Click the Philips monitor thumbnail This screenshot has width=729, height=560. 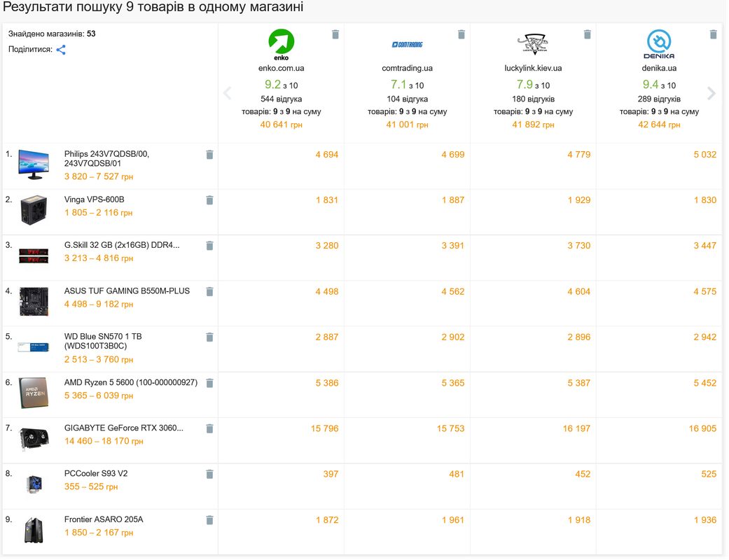coord(34,165)
